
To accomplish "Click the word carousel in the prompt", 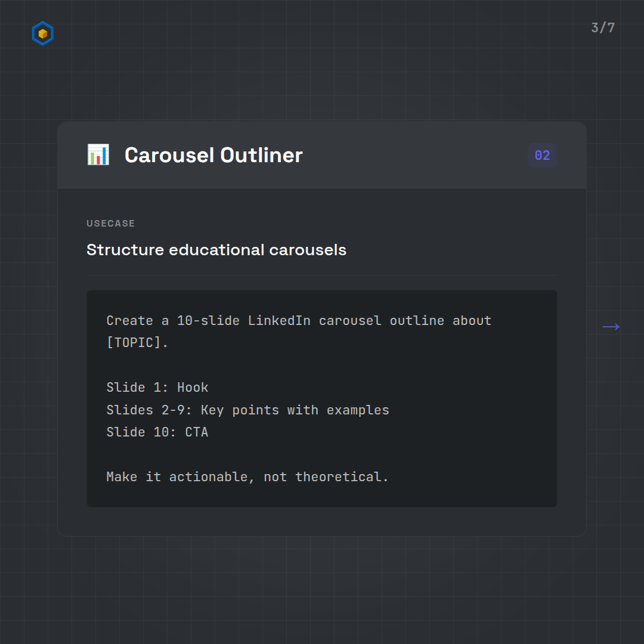I will pos(349,321).
